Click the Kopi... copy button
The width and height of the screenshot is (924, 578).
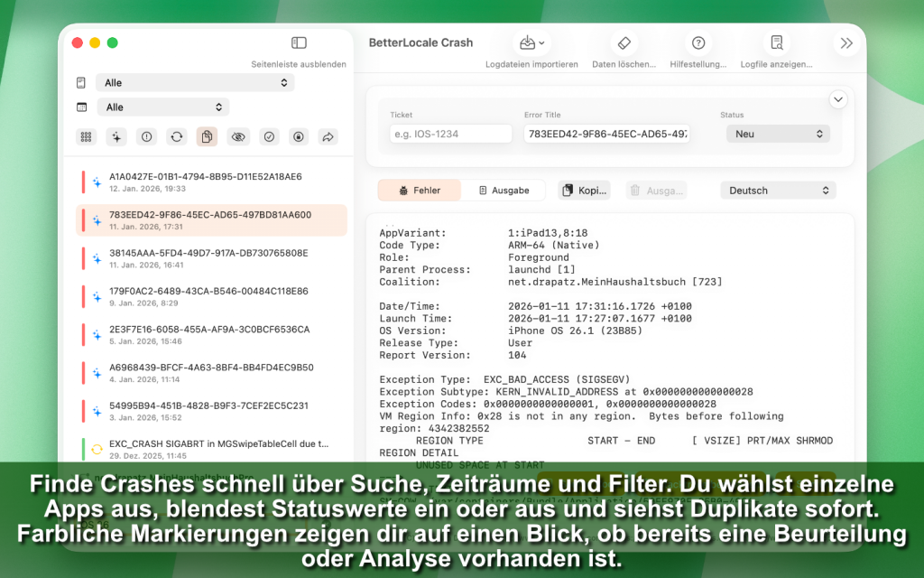coord(584,191)
